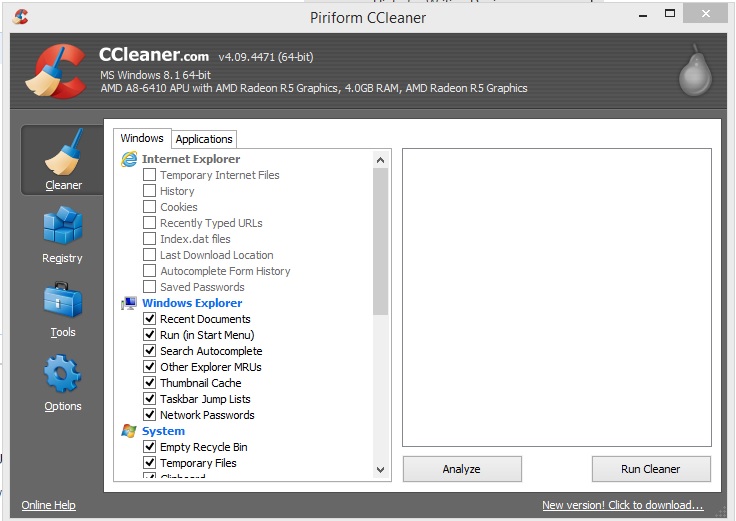This screenshot has height=521, width=736.
Task: Uncheck Taskbar Jump Lists checkbox
Action: click(149, 398)
